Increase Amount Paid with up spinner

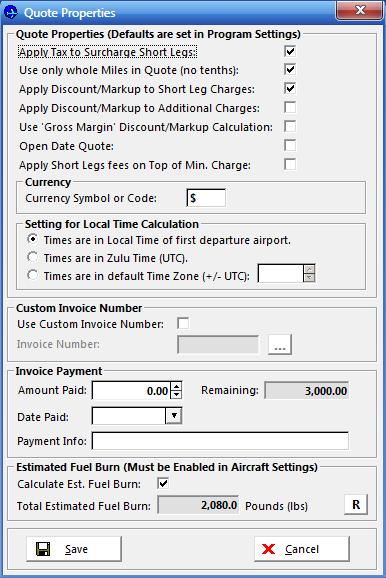177,386
